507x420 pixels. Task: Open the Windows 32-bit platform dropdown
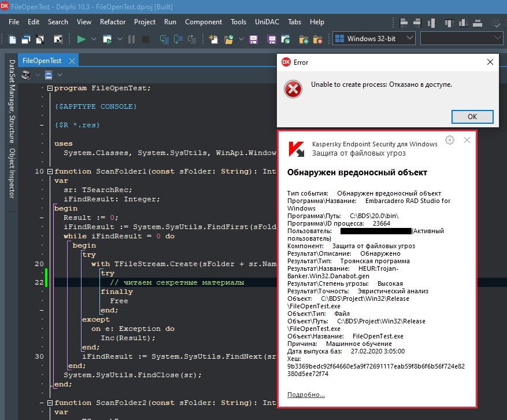click(x=374, y=39)
